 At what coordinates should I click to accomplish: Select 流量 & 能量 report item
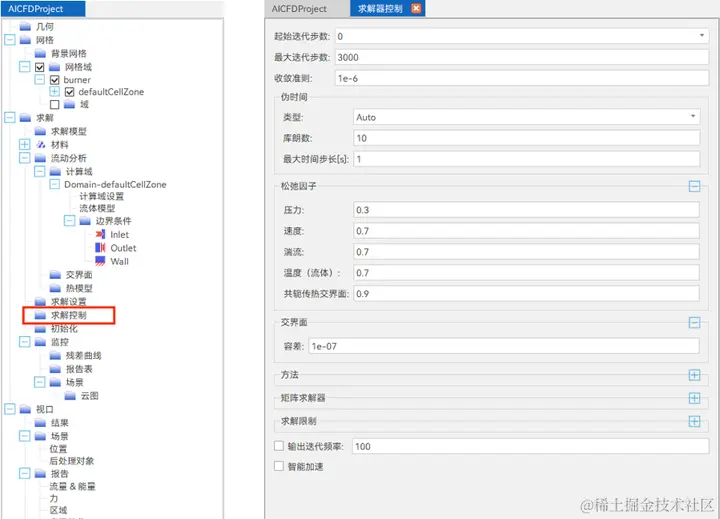click(x=73, y=486)
